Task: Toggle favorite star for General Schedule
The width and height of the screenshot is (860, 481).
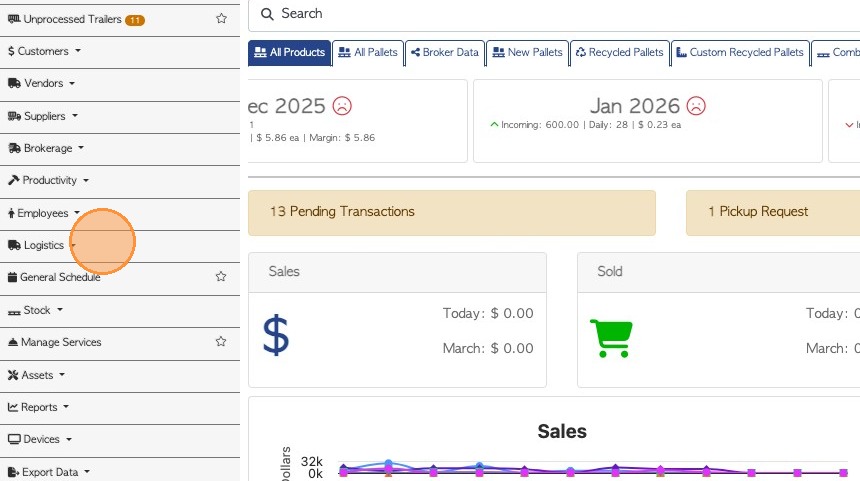Action: [221, 277]
